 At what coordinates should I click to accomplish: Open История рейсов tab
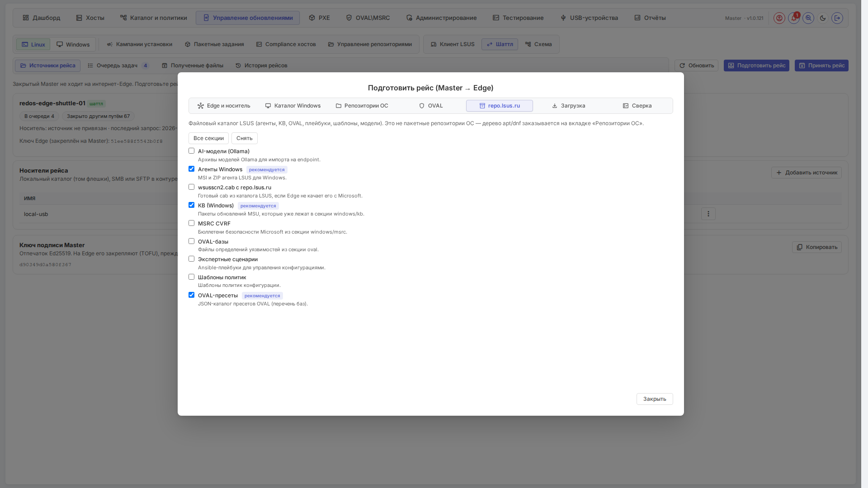coord(261,66)
